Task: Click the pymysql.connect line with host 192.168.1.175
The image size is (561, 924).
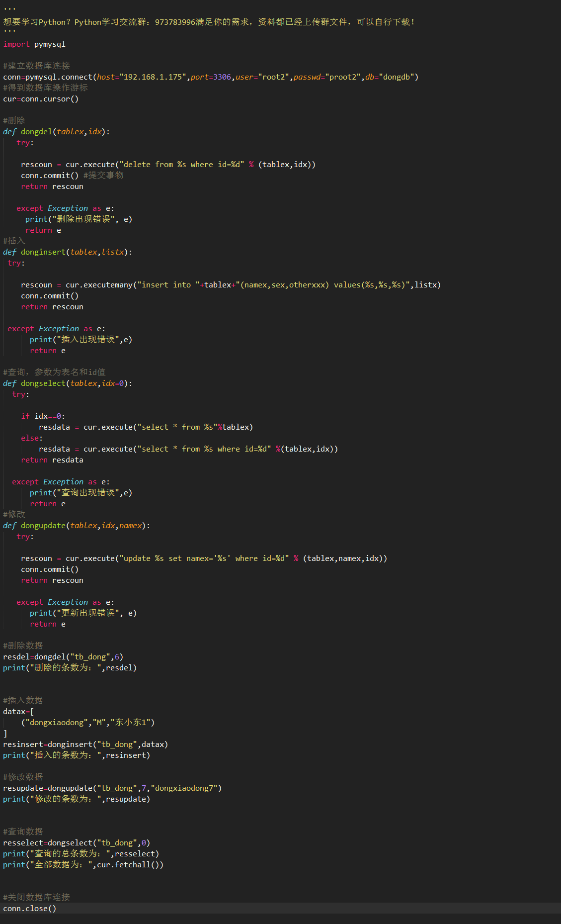Action: point(211,77)
